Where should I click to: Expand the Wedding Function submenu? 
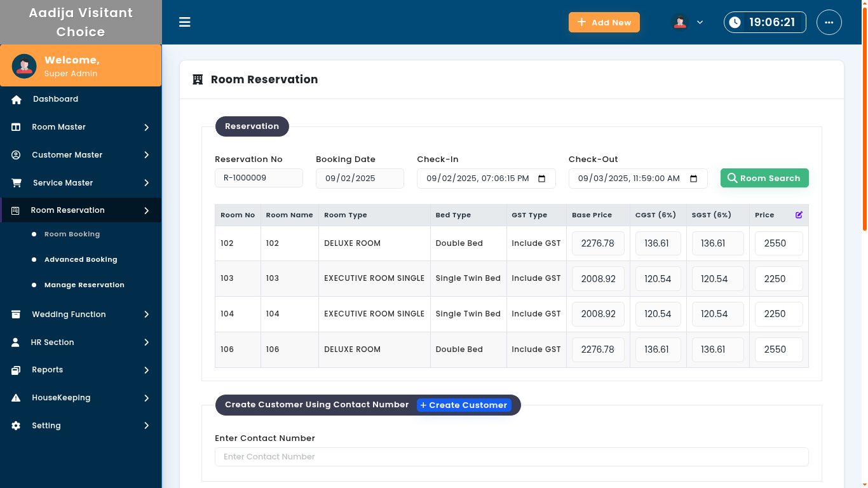pyautogui.click(x=146, y=315)
